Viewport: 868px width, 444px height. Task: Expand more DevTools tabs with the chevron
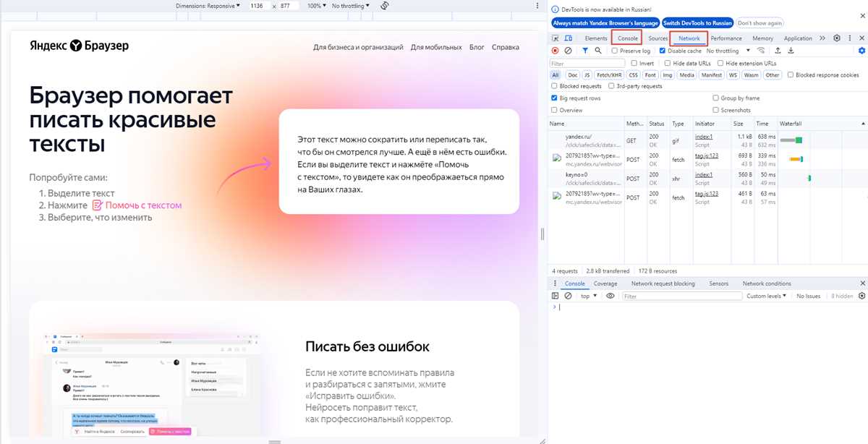[x=822, y=38]
